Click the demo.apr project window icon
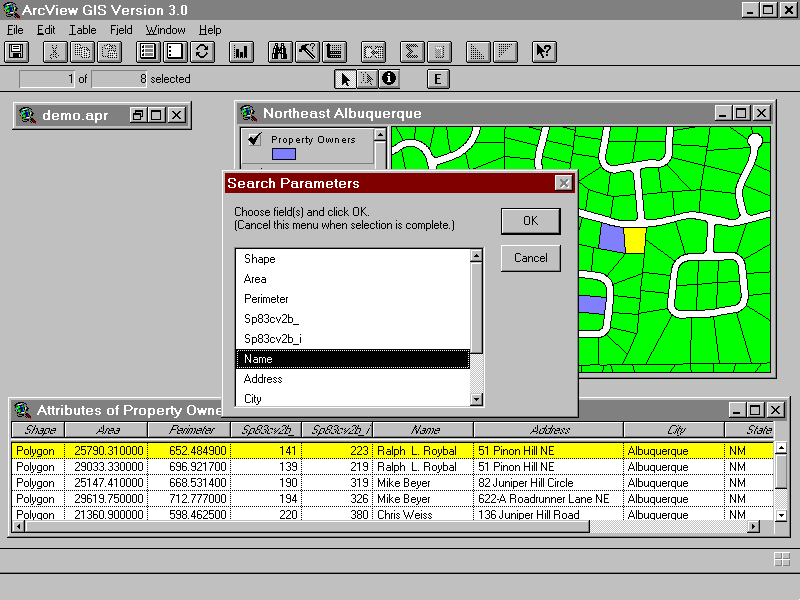 point(27,115)
